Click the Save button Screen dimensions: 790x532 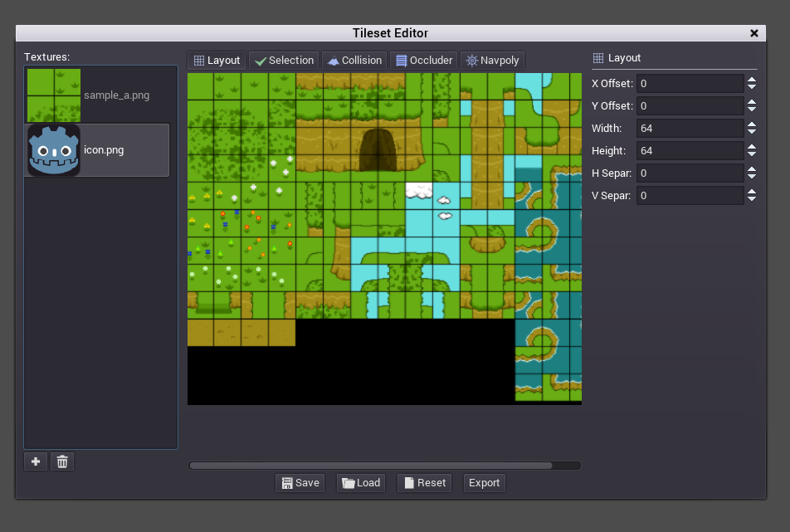pos(300,483)
